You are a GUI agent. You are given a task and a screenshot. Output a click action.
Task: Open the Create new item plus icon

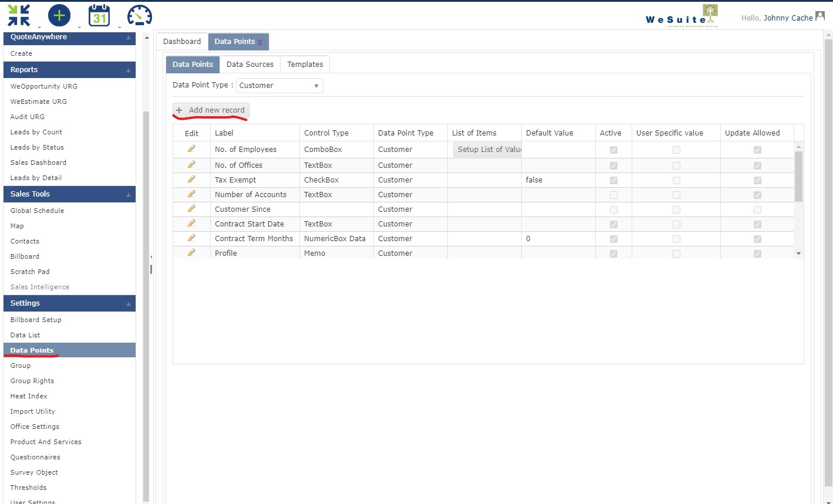click(59, 15)
